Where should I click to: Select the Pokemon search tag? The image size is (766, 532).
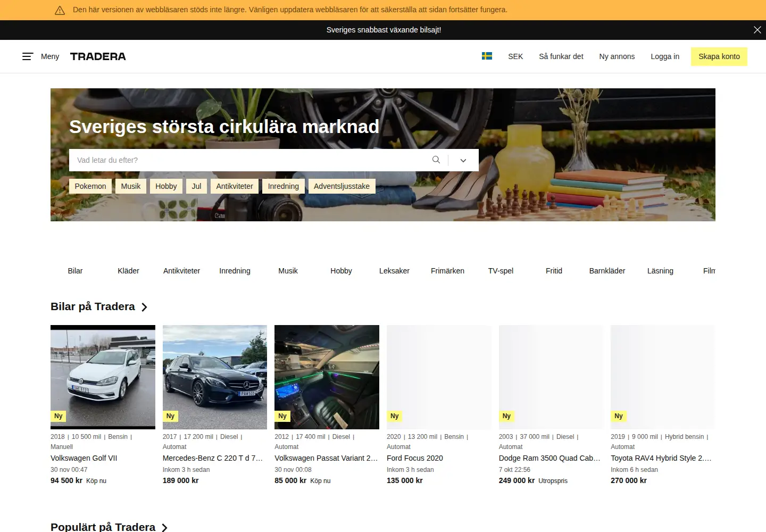click(x=90, y=186)
